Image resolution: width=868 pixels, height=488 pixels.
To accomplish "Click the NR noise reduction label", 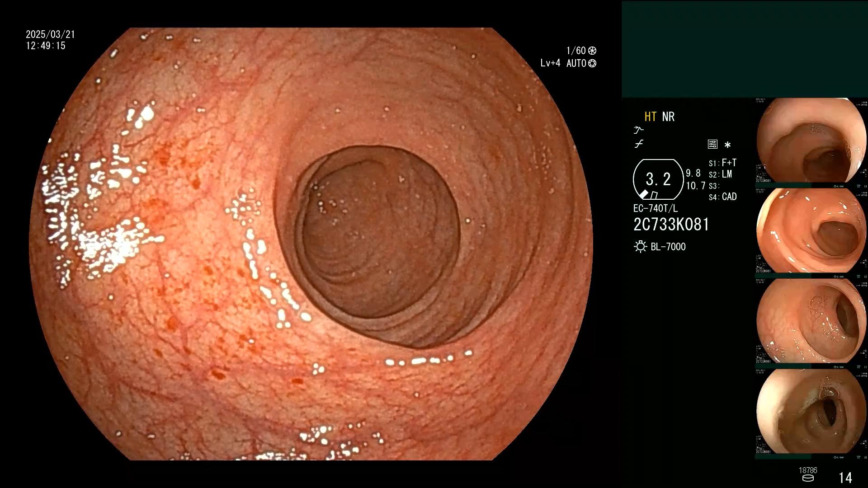I will [x=668, y=117].
